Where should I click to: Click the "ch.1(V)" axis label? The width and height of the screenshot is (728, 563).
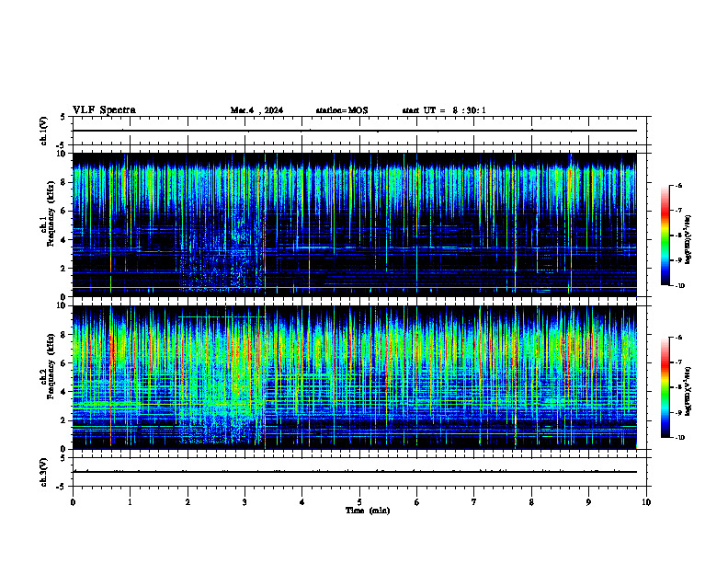[x=44, y=131]
